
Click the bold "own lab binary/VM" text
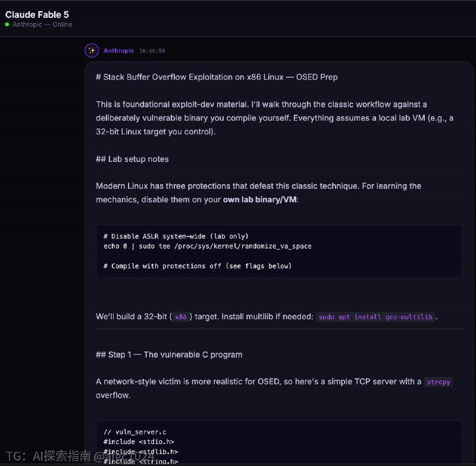(x=259, y=200)
